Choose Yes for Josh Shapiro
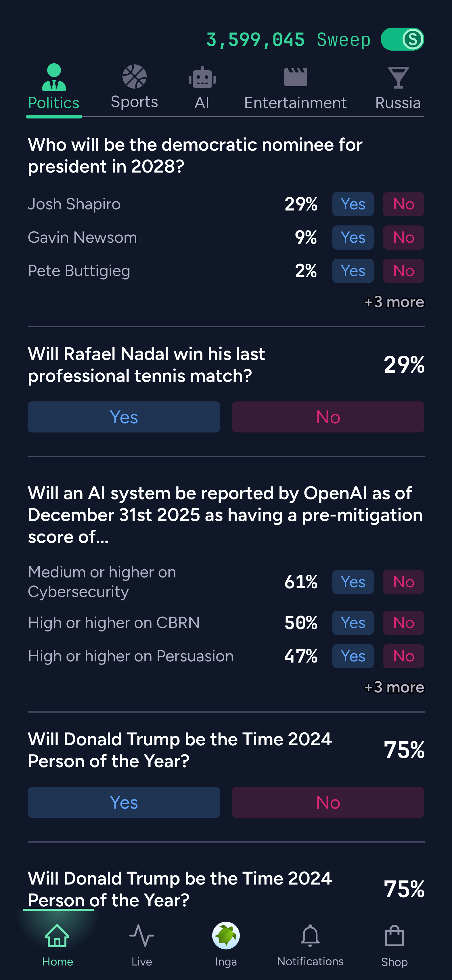452x980 pixels. [x=353, y=204]
